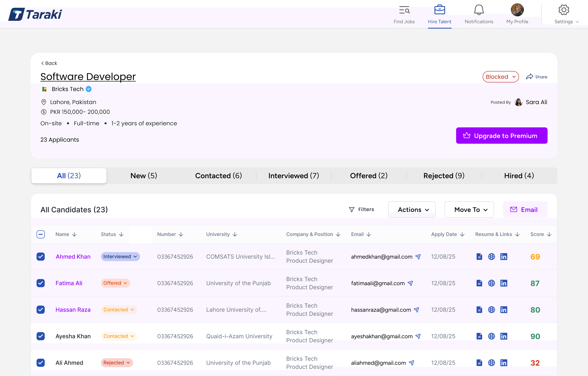Switch to the Rejected (9) tab

tap(443, 176)
